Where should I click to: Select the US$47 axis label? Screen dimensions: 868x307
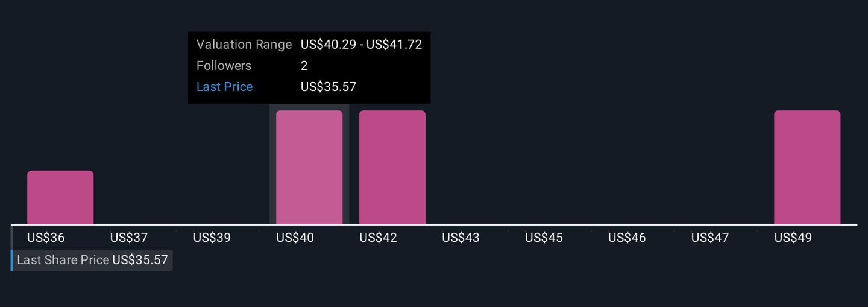[710, 238]
